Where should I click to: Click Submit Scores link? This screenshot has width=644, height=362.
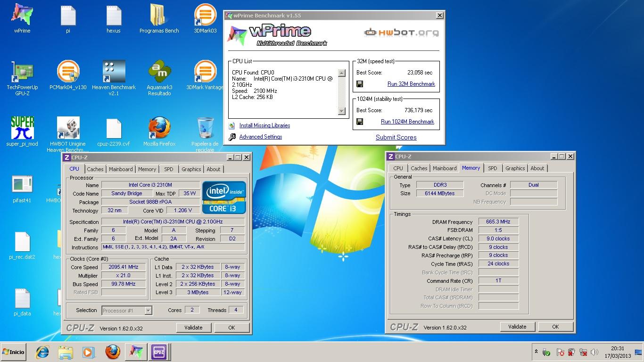[x=396, y=138]
